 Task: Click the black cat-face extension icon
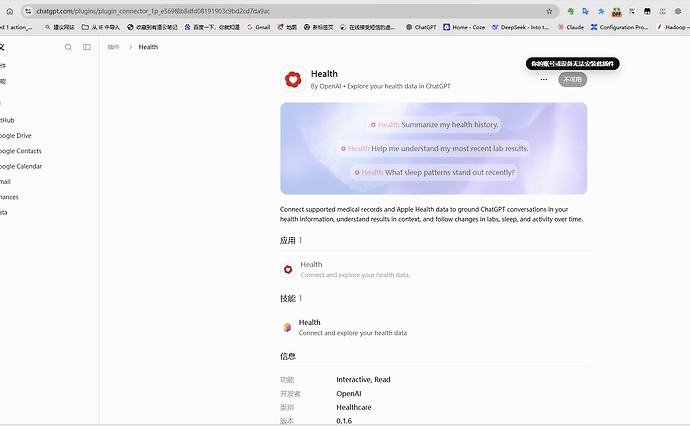647,11
